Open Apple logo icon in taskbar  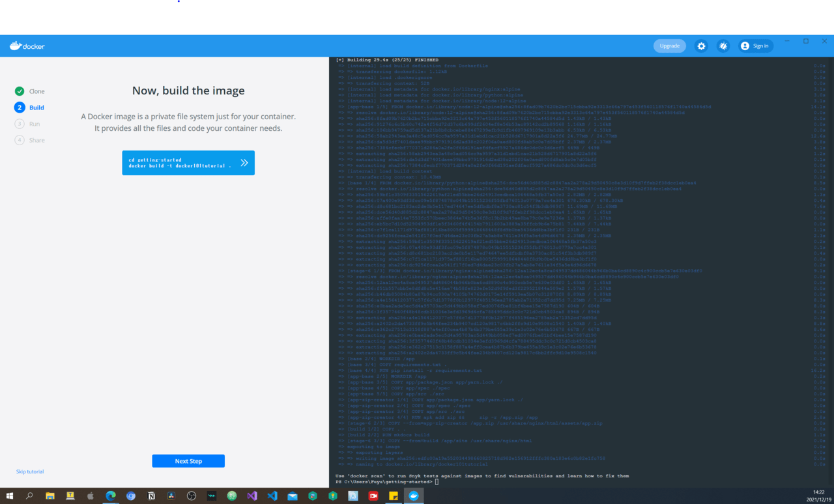pos(91,496)
